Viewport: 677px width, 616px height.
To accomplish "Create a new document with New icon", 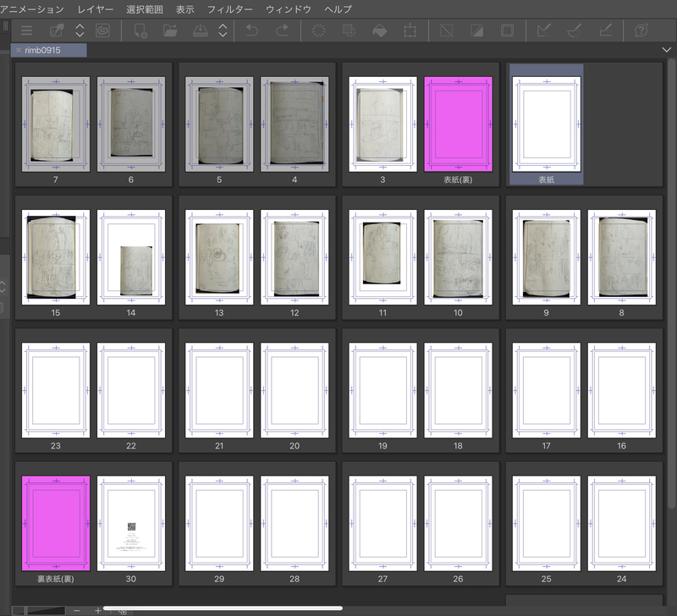I will (140, 30).
